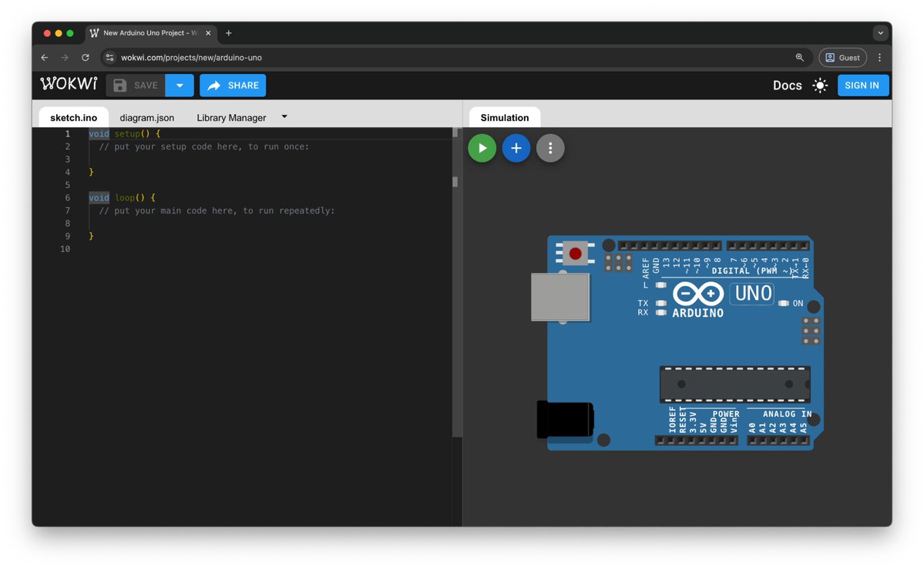The height and width of the screenshot is (569, 924).
Task: Click the ANALOG IN label on board
Action: pos(788,414)
